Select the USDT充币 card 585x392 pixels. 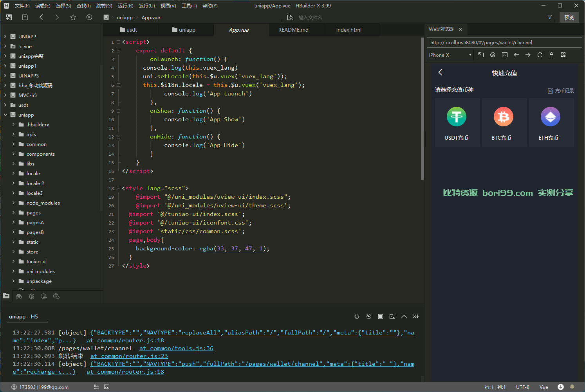coord(457,123)
